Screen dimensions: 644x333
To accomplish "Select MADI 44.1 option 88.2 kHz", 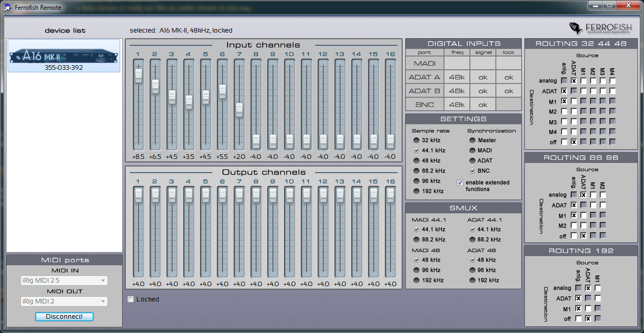I will 416,239.
